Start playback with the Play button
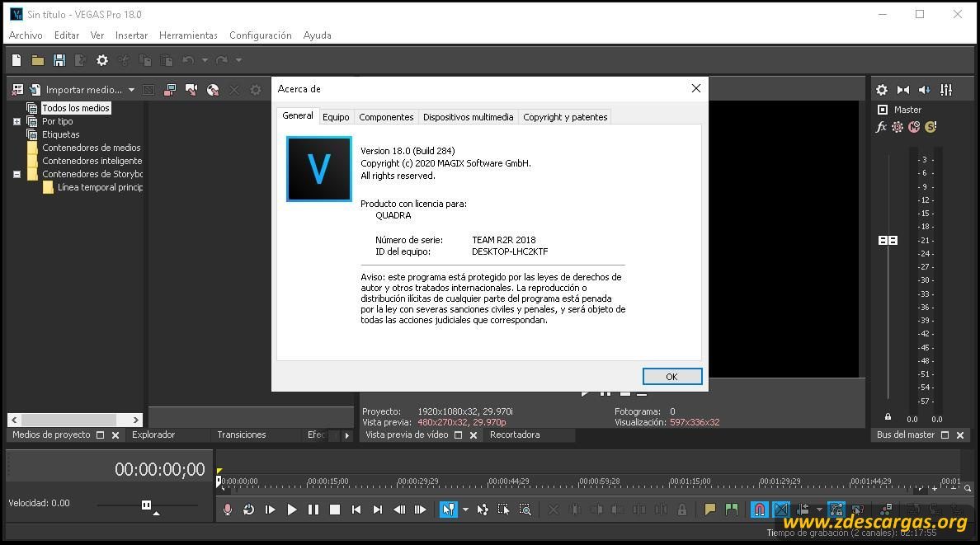This screenshot has width=980, height=545. 292,510
